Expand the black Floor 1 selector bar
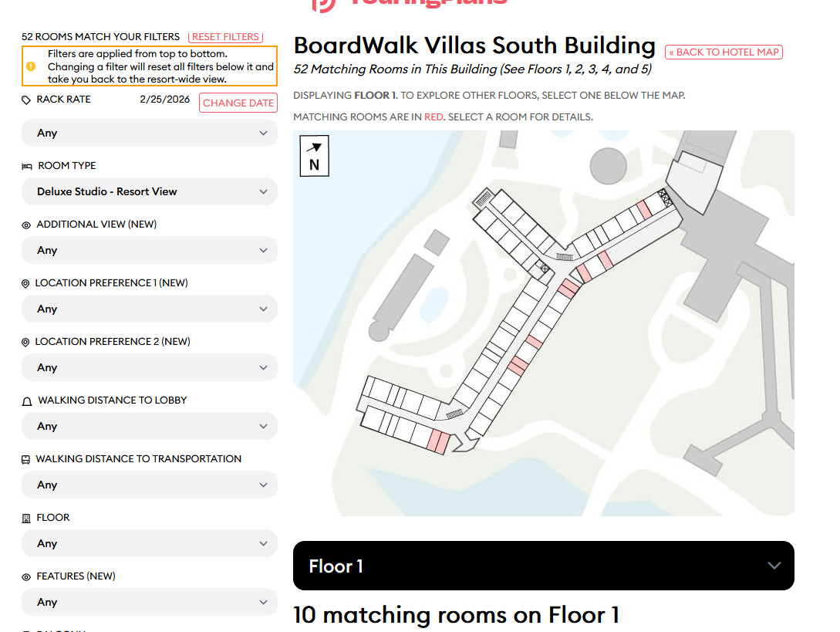The height and width of the screenshot is (632, 840). pos(543,566)
